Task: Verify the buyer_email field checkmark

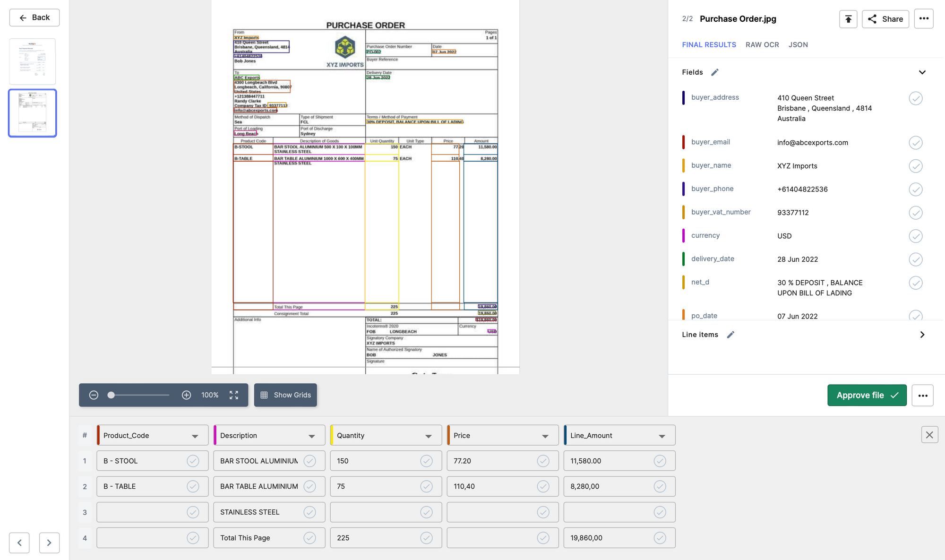Action: point(915,143)
